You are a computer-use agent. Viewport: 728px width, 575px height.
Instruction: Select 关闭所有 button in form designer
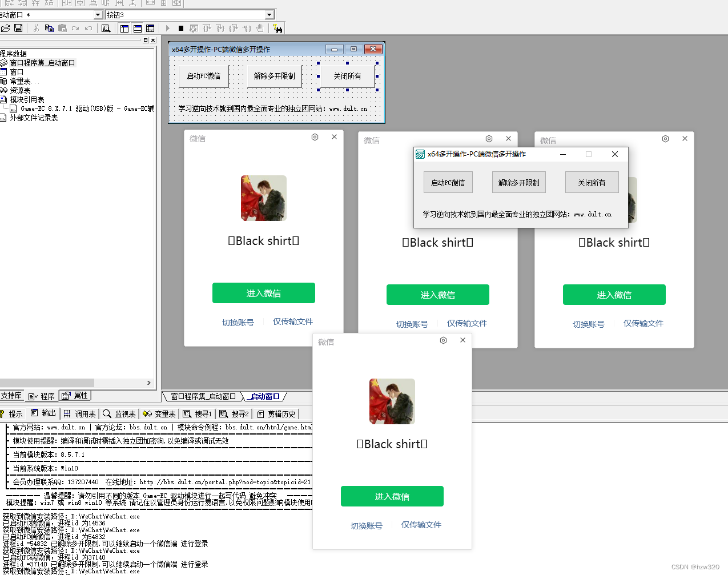pyautogui.click(x=347, y=76)
